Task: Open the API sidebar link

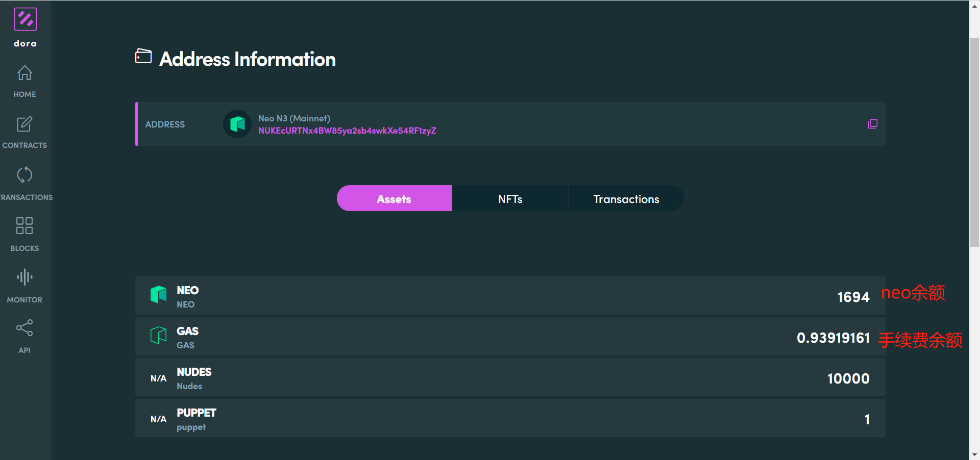Action: (x=24, y=336)
